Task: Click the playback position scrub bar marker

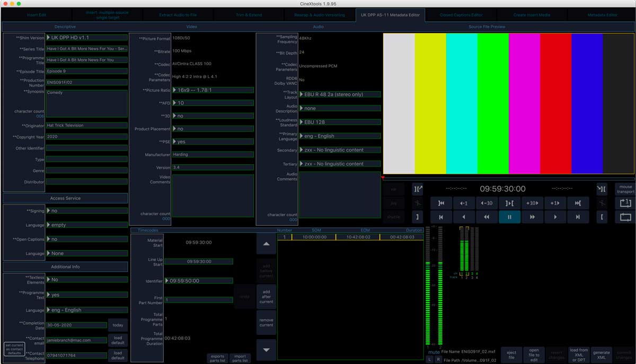Action: 383,178
